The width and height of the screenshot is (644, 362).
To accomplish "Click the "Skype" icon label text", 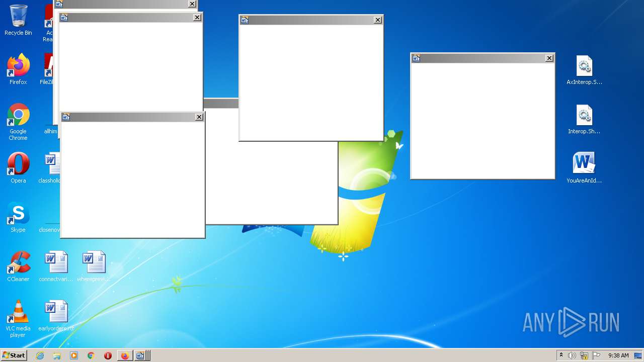I will tap(18, 230).
